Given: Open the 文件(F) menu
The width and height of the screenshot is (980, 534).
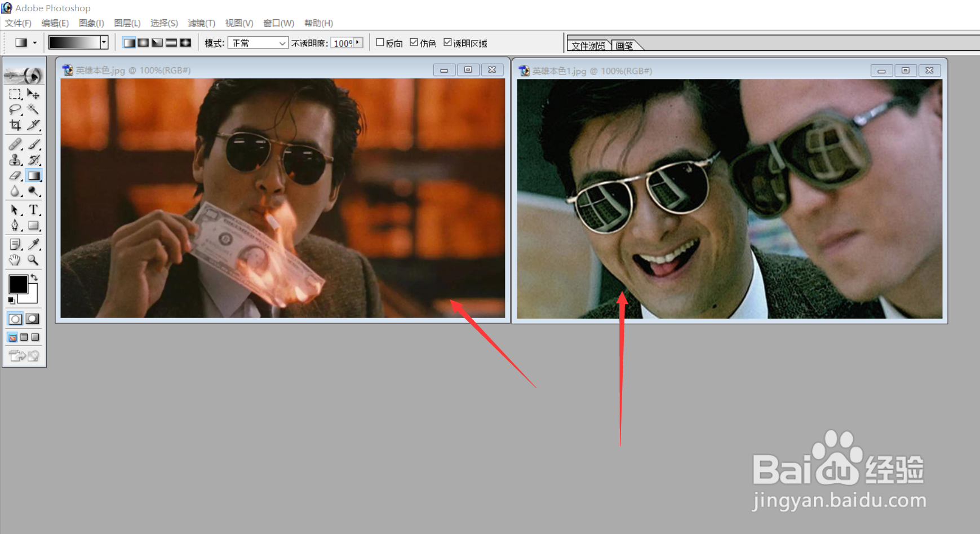Looking at the screenshot, I should coord(18,23).
